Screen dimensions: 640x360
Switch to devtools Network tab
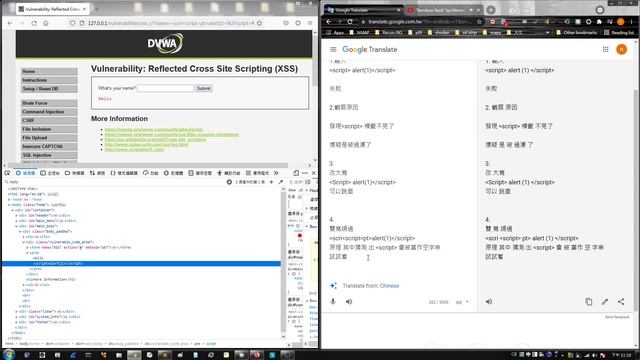97,173
